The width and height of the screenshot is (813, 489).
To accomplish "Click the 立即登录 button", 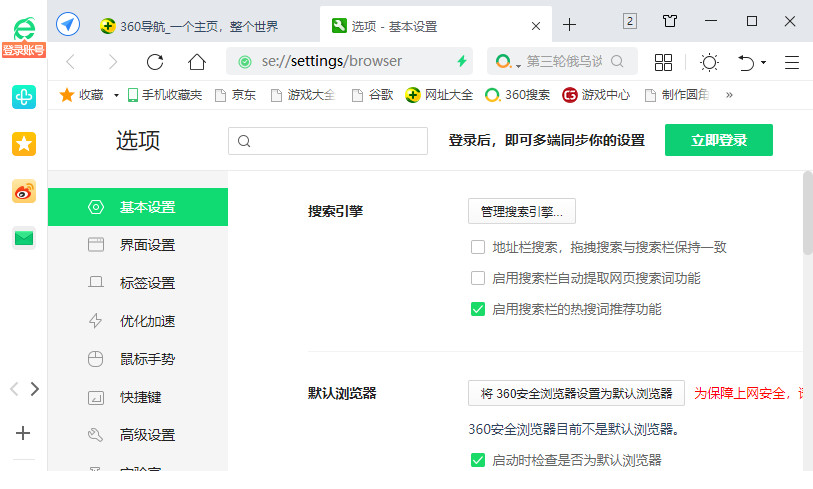I will [x=719, y=140].
